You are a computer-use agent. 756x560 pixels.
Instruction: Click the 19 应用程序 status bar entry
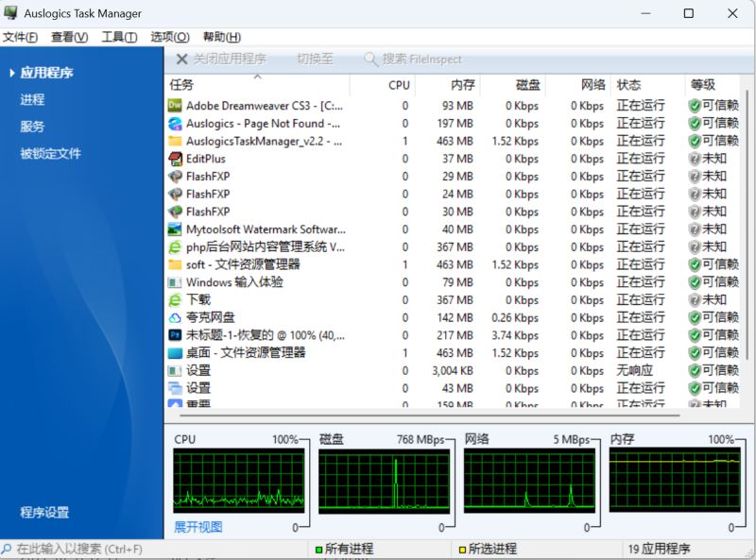click(659, 549)
